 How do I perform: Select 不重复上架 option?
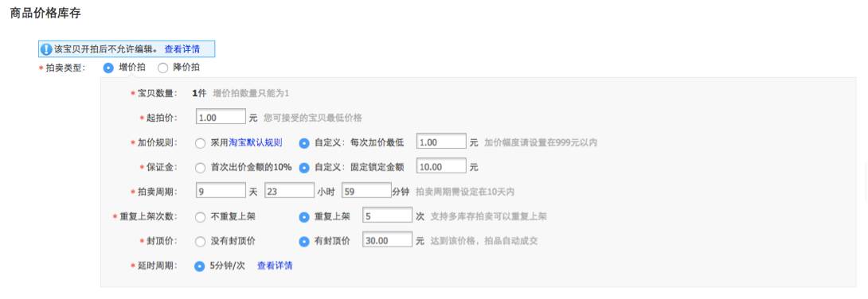[200, 217]
